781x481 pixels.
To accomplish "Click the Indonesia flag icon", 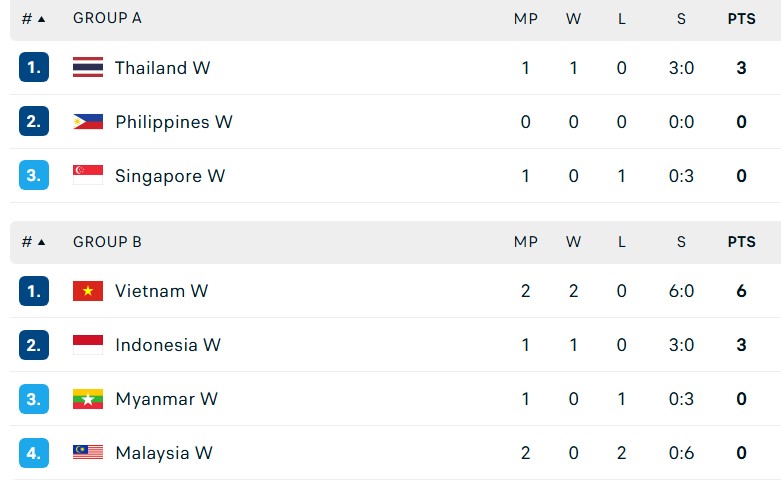I will pyautogui.click(x=88, y=345).
